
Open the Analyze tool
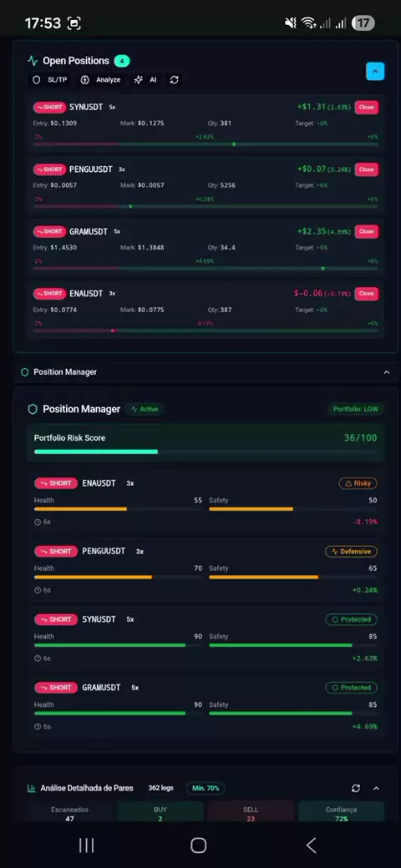tap(100, 80)
